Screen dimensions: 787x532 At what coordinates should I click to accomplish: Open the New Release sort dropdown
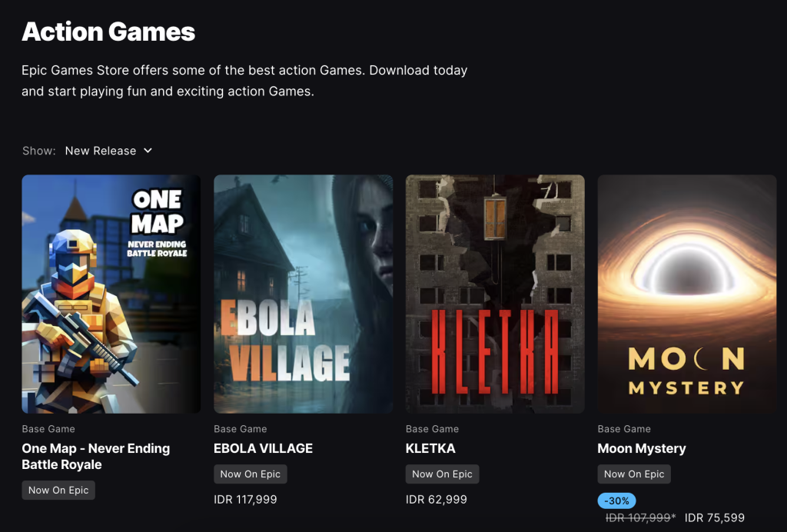108,151
